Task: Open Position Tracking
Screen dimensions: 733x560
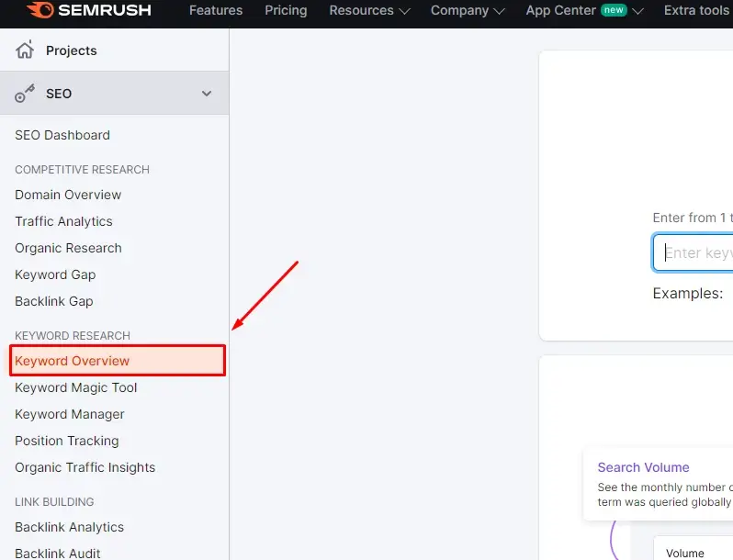Action: [x=67, y=441]
